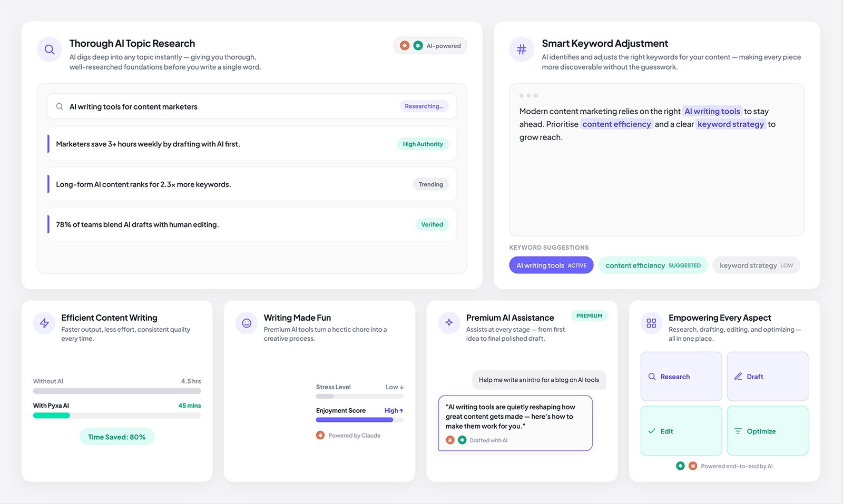Open the Draft tile
The width and height of the screenshot is (843, 504).
tap(768, 377)
